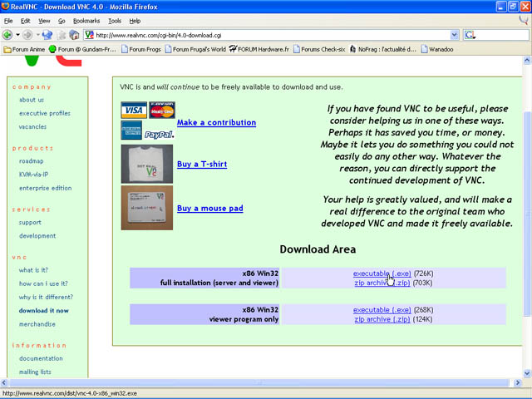Click the search engine icon in search box

(470, 35)
